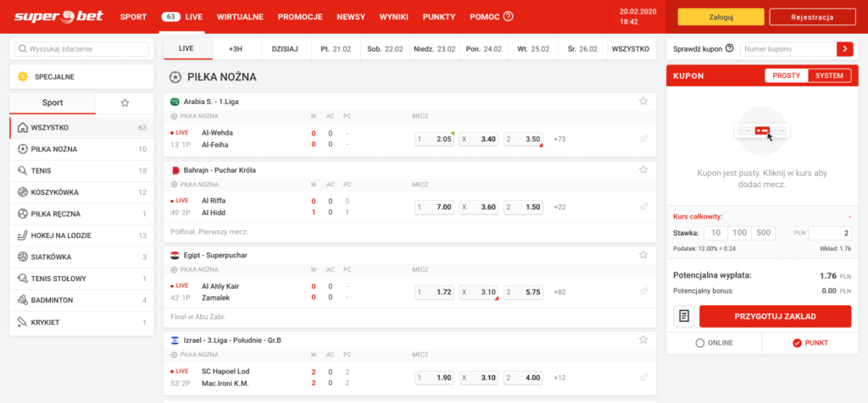Click the Badminton shuttlecock icon
The width and height of the screenshot is (868, 403).
[23, 301]
